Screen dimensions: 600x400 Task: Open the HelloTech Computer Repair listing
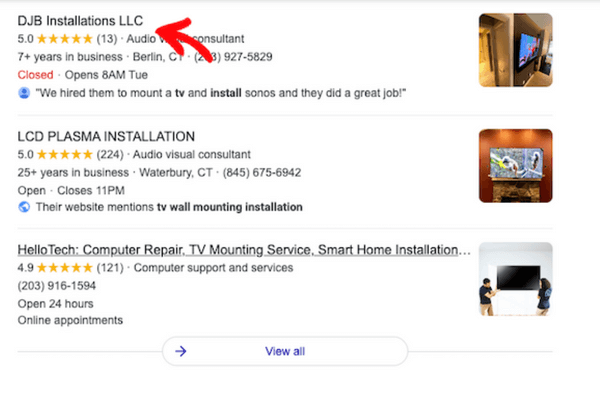244,250
